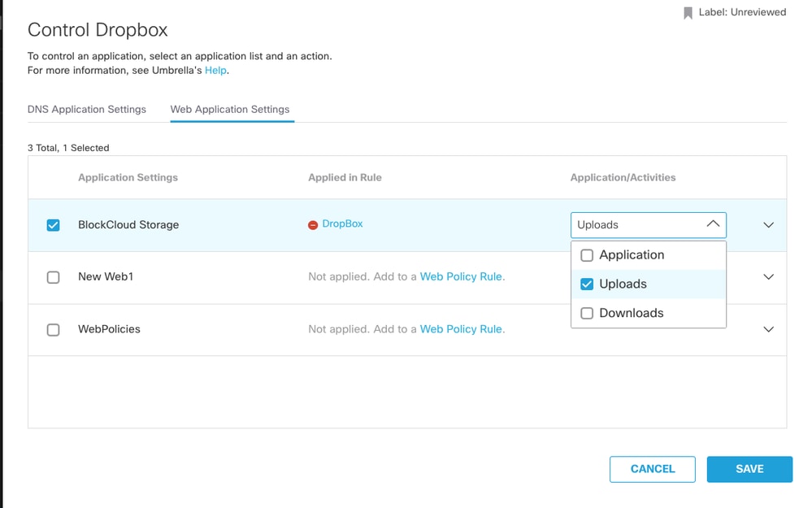Click the bookmark Label icon

[688, 13]
